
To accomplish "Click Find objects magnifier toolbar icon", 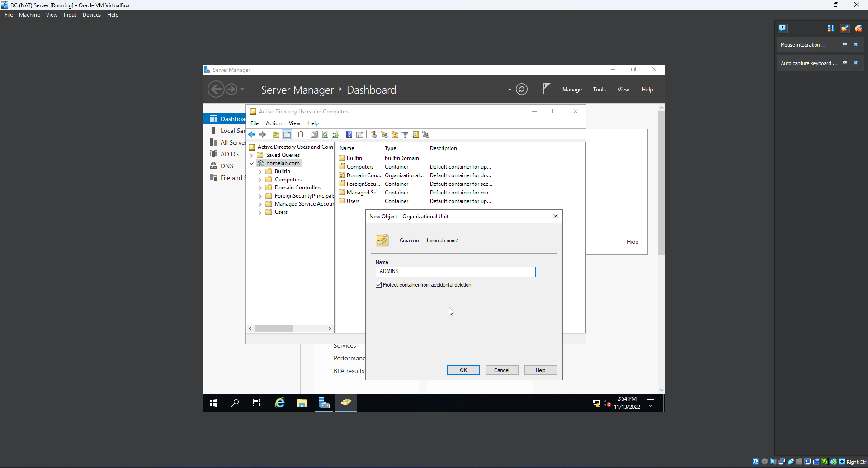I will (415, 135).
